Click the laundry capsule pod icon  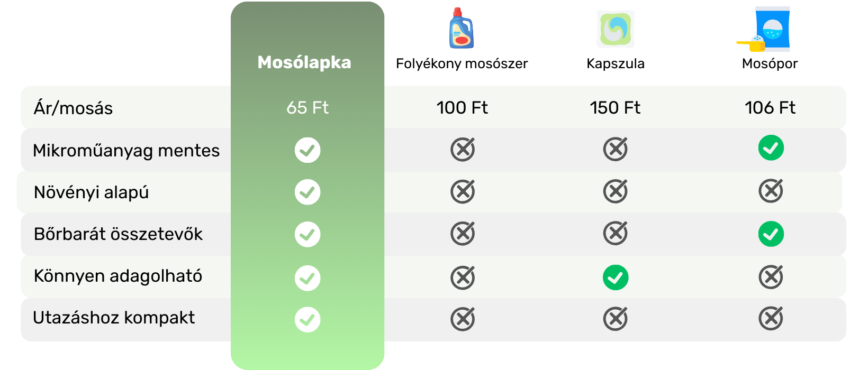[615, 29]
